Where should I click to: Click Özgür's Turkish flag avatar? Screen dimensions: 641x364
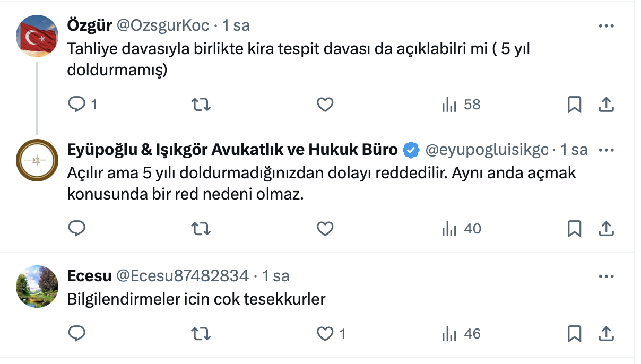tap(37, 36)
